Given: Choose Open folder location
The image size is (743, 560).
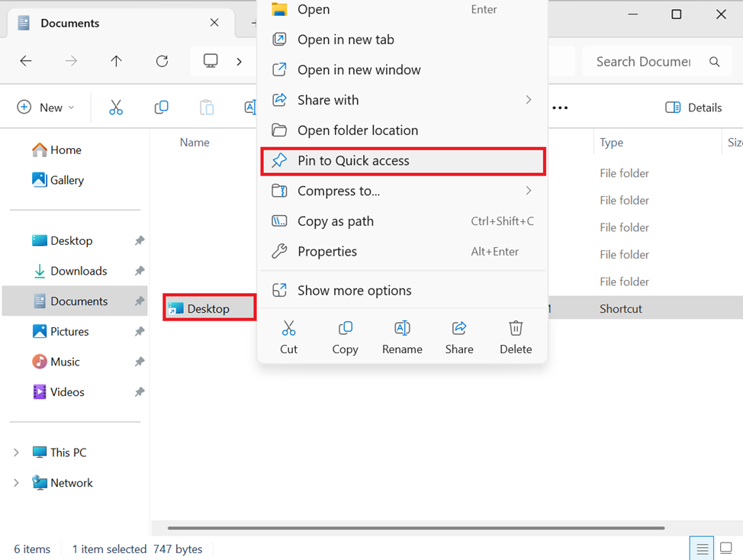Looking at the screenshot, I should [403, 130].
